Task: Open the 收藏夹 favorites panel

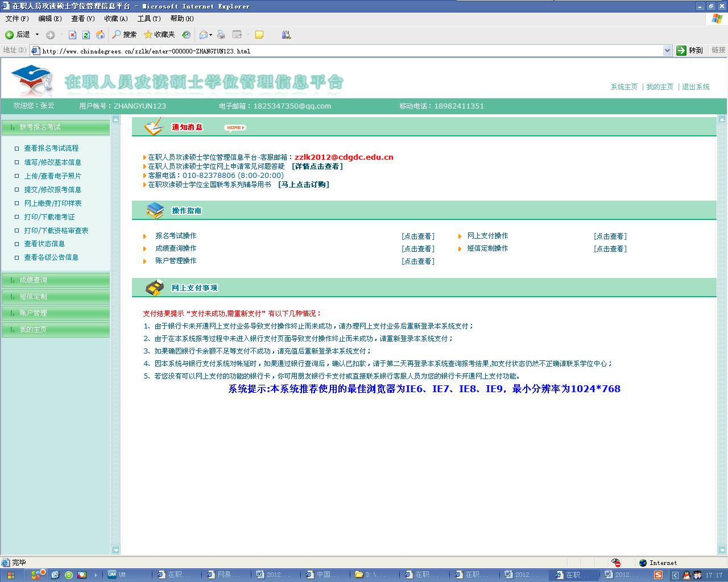Action: click(159, 35)
